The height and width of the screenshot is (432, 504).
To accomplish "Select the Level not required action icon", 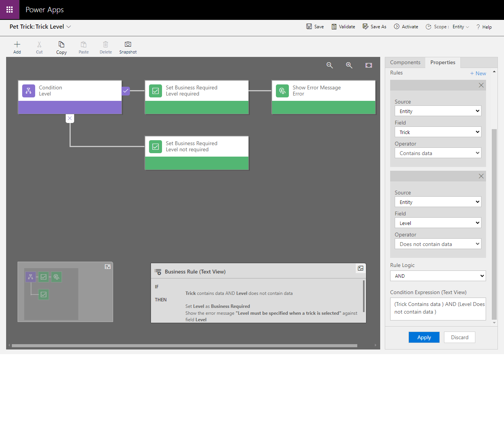I will click(x=156, y=147).
